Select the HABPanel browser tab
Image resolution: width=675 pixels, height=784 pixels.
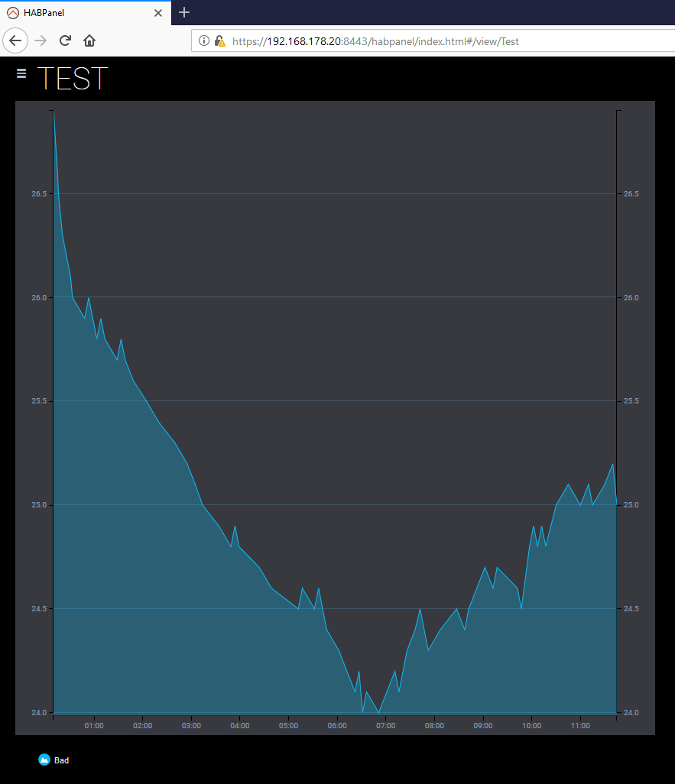tap(86, 13)
